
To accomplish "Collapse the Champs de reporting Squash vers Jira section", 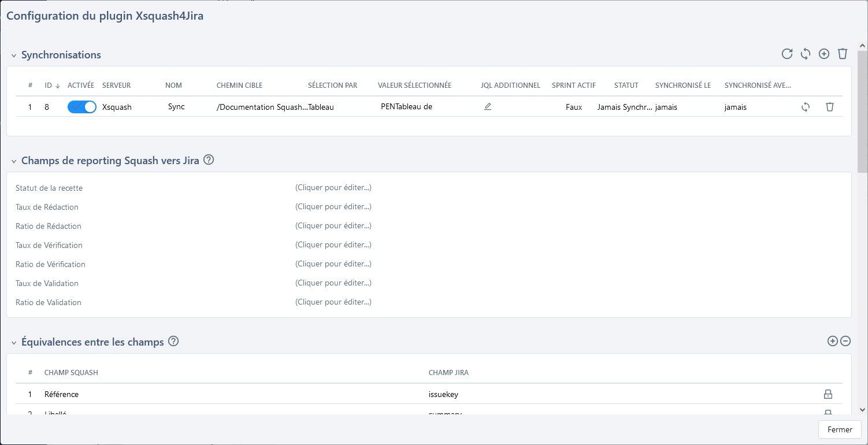I will (x=13, y=160).
